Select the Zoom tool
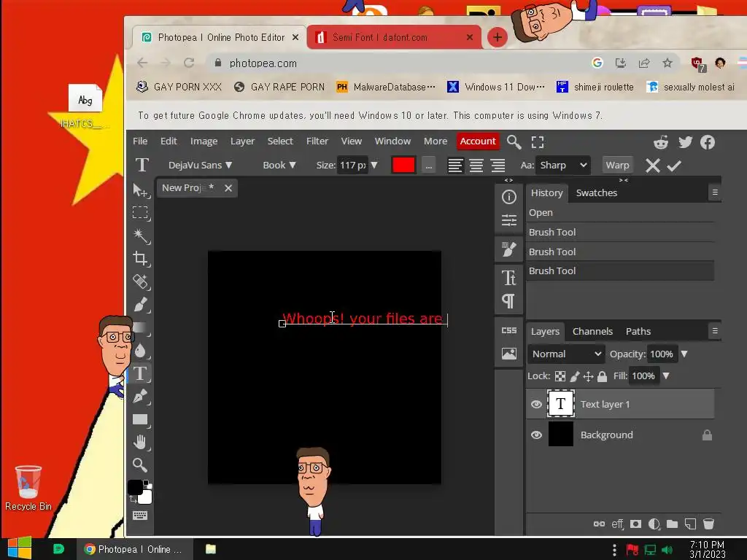Screen dimensions: 747x560 click(x=140, y=464)
